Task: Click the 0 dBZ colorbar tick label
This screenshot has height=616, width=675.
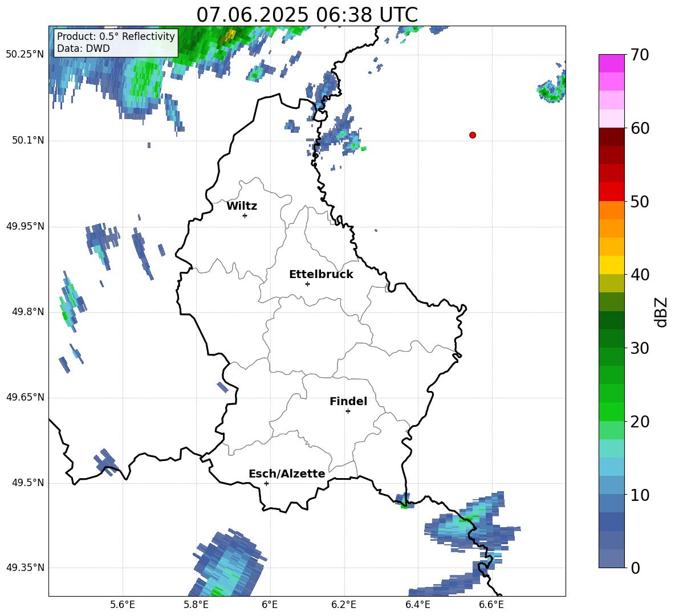Action: 636,568
